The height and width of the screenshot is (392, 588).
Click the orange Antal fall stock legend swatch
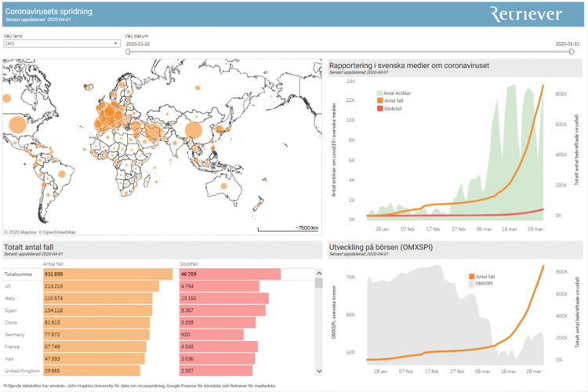pos(471,277)
